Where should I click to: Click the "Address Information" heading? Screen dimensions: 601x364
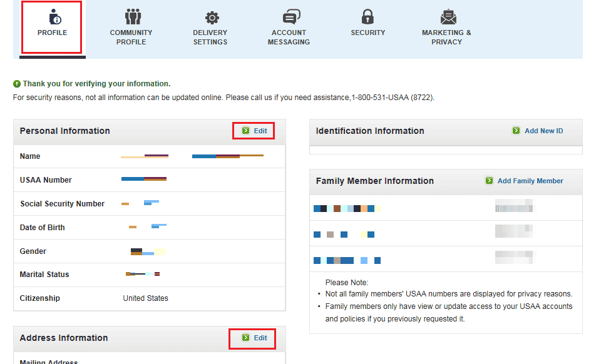(x=64, y=338)
